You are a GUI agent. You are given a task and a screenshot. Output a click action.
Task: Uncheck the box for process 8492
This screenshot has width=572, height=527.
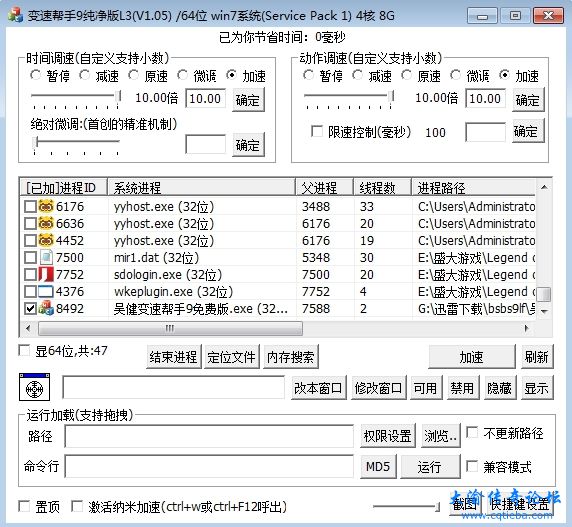pyautogui.click(x=30, y=309)
